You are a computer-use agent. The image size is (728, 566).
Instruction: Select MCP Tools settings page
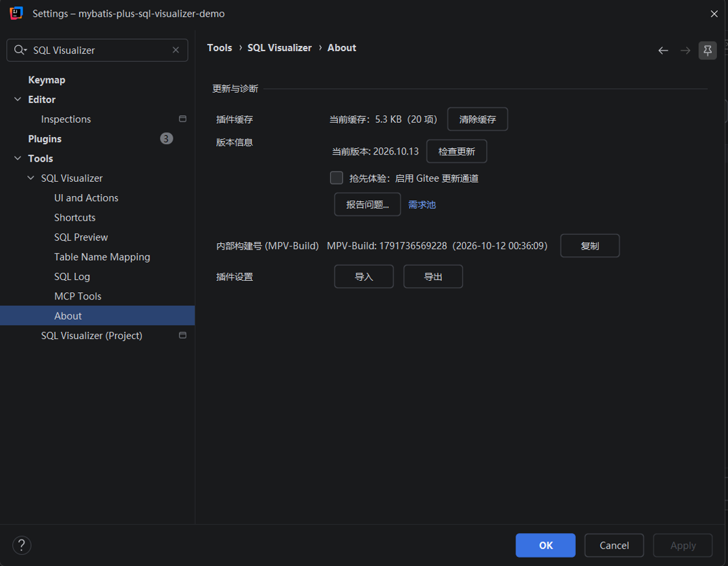78,296
